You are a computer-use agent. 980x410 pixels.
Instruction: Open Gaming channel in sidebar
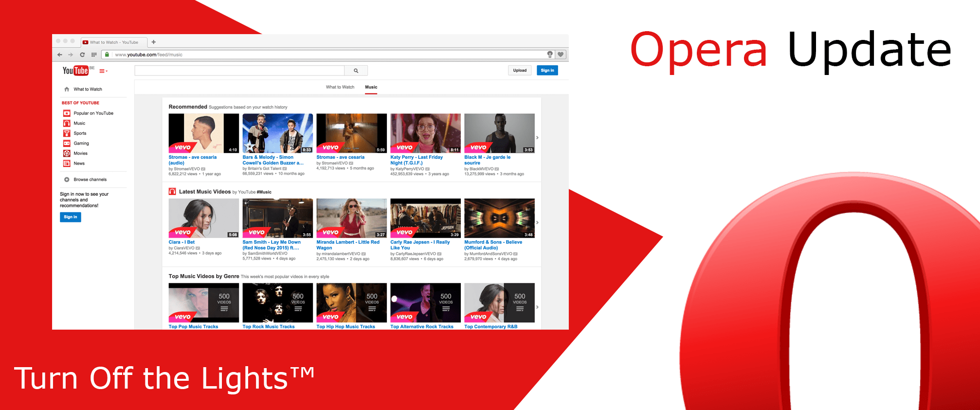tap(81, 143)
